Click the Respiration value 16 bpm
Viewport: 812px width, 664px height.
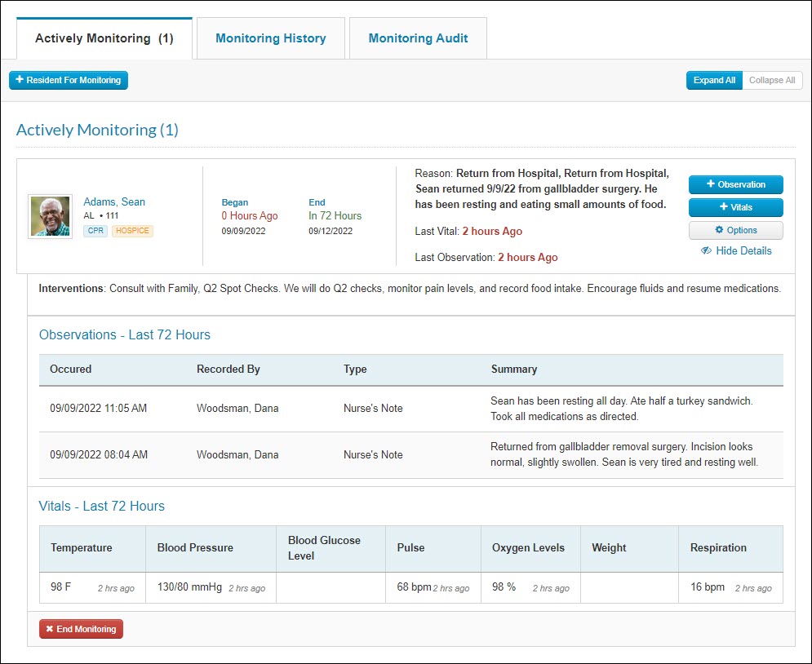[x=708, y=587]
